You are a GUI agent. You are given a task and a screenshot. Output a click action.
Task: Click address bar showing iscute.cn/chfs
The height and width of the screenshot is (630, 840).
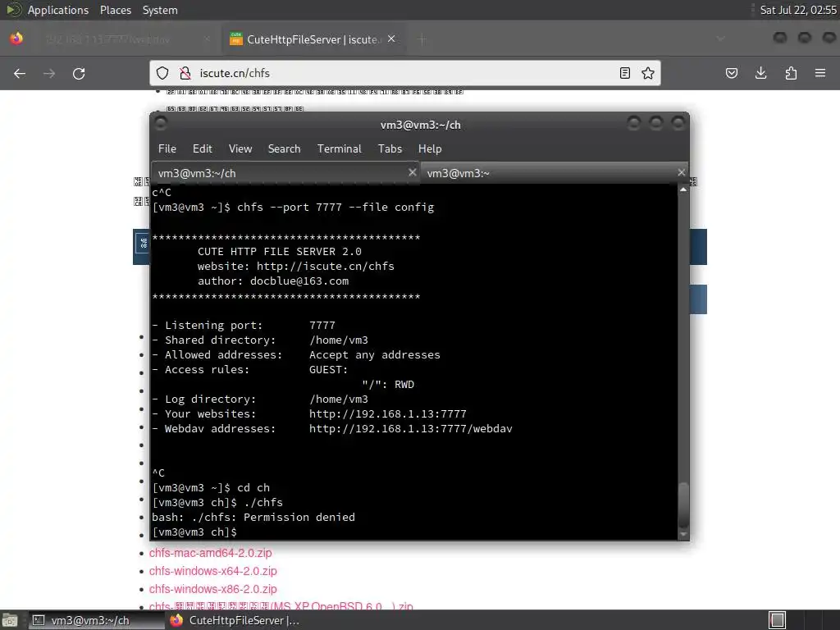coord(405,73)
